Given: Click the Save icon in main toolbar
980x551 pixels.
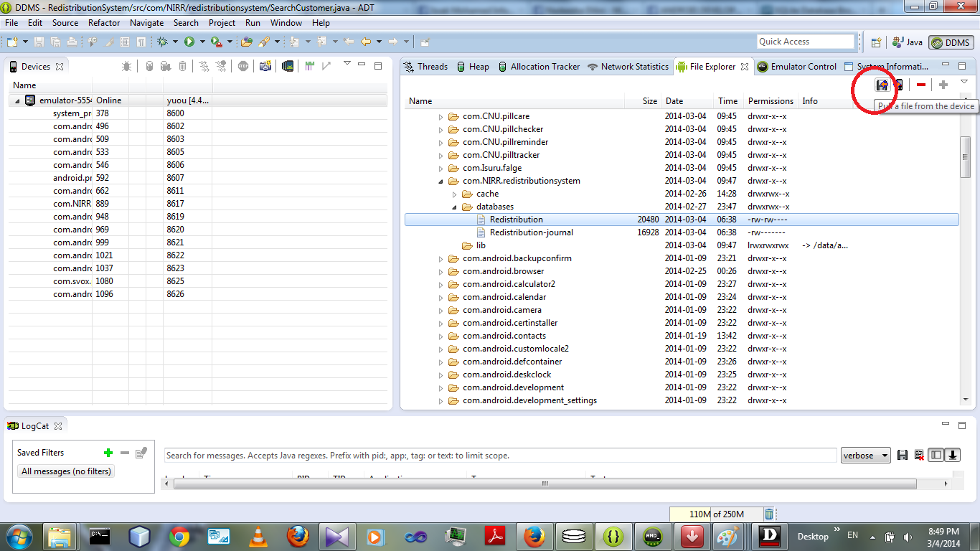Looking at the screenshot, I should point(39,42).
